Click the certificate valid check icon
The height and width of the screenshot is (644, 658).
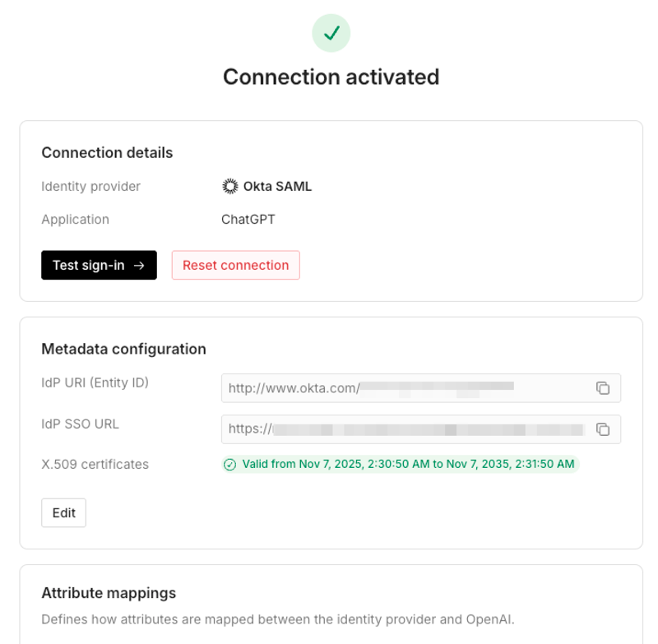point(230,465)
